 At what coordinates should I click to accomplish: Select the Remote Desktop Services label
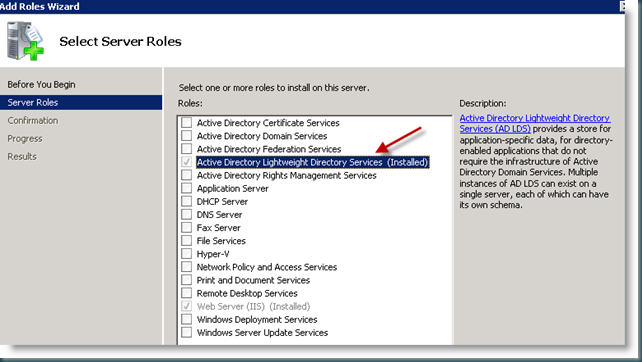247,293
